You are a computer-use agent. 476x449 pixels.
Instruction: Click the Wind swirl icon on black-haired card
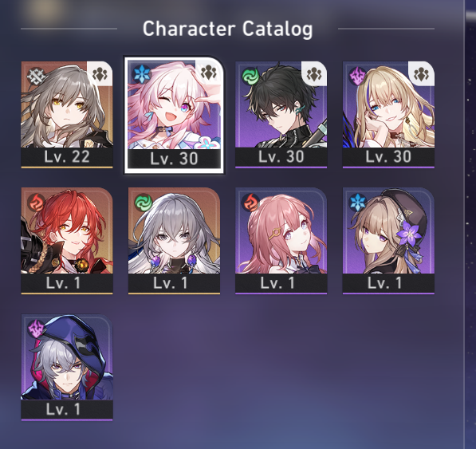[x=250, y=76]
